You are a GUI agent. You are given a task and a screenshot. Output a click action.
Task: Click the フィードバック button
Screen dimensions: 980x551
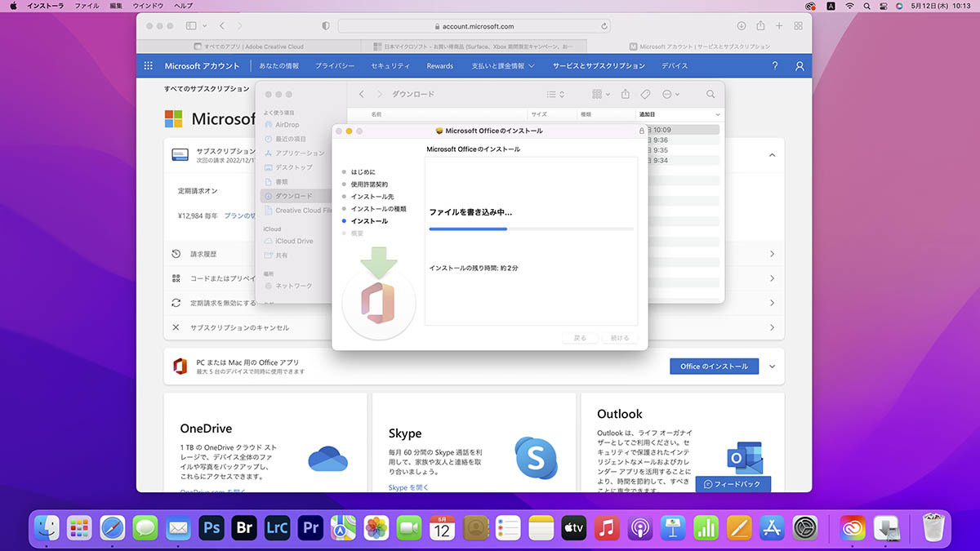733,484
